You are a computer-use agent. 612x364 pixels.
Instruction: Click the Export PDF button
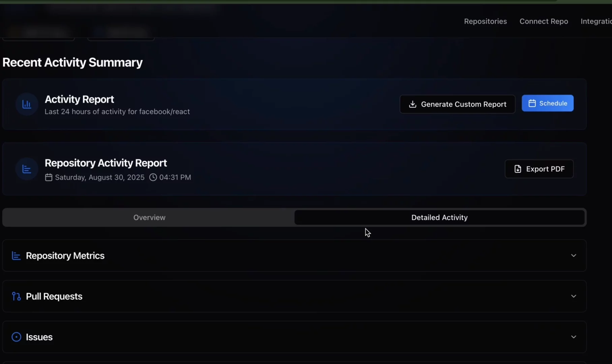539,169
